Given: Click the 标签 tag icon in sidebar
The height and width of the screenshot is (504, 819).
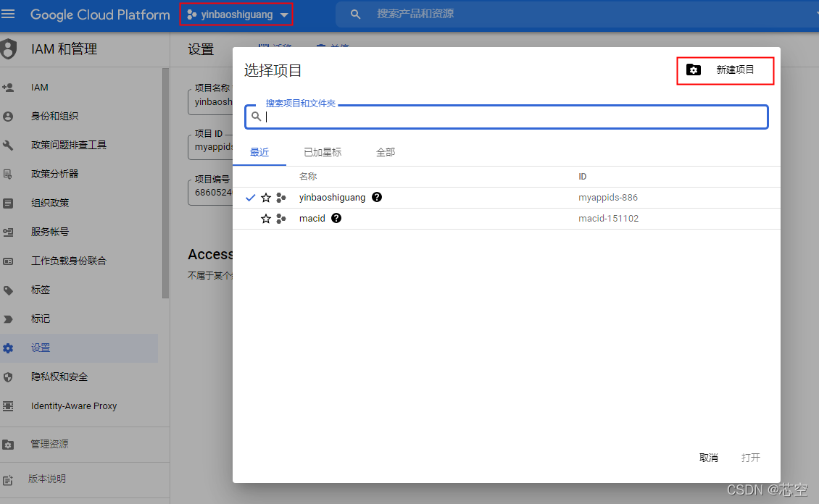Looking at the screenshot, I should 9,290.
